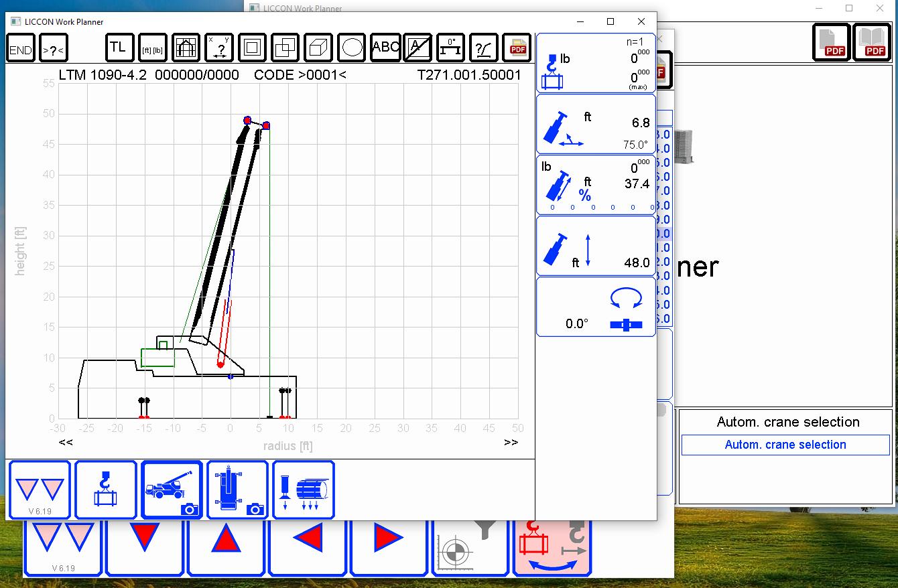Toggle the red load swap hook button

552,547
